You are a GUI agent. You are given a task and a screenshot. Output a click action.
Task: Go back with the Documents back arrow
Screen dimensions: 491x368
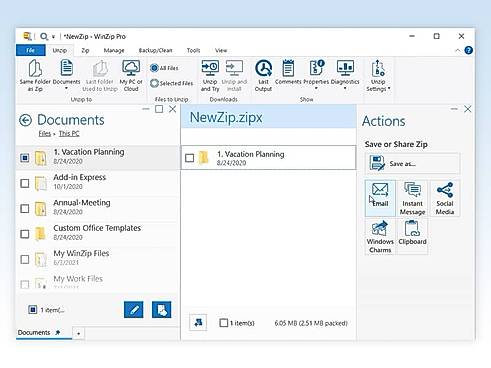click(26, 120)
